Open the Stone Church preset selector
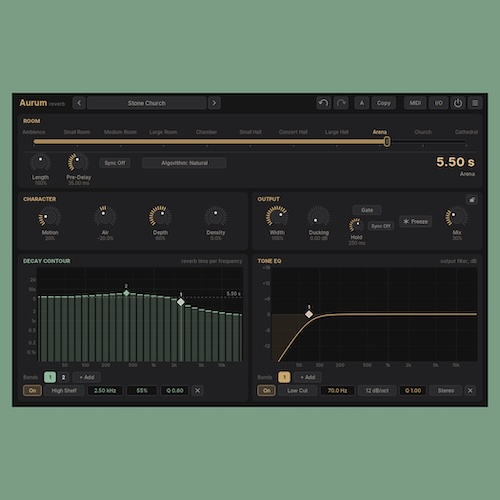 pyautogui.click(x=147, y=103)
